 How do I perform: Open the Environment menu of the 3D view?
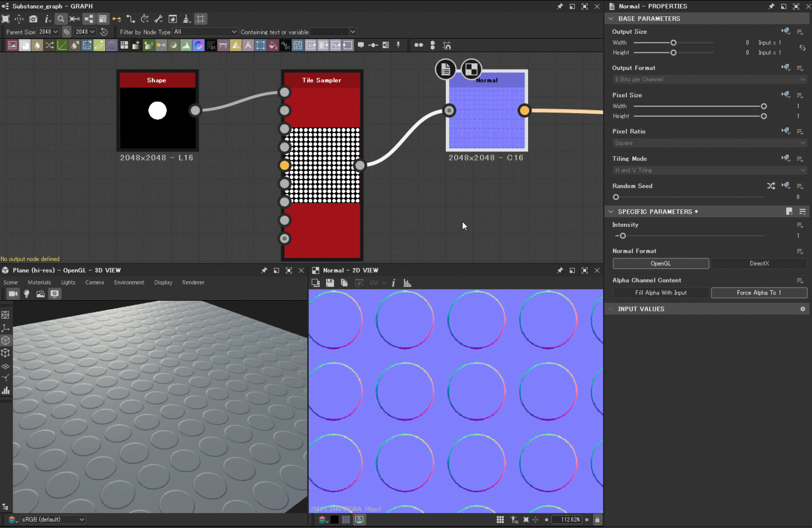coord(129,282)
